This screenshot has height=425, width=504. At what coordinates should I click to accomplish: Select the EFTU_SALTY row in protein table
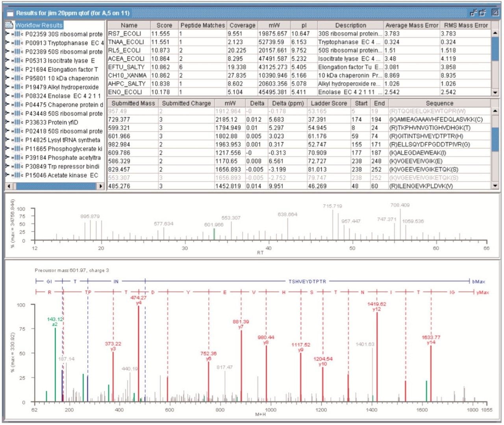click(126, 67)
